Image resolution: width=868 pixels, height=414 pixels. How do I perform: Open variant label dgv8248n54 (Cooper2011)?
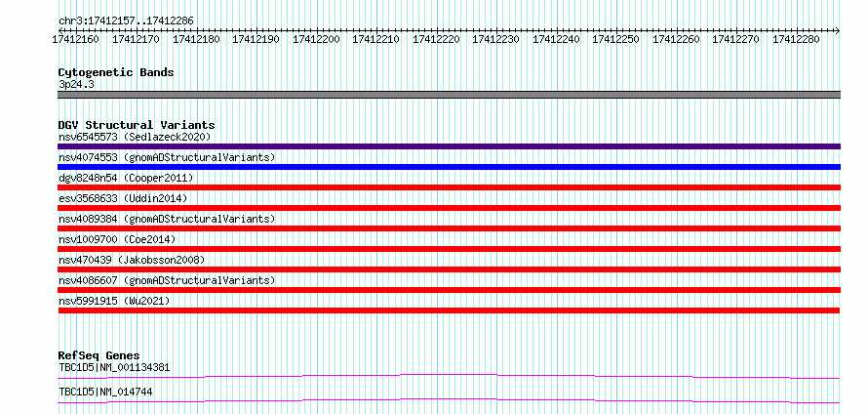126,178
